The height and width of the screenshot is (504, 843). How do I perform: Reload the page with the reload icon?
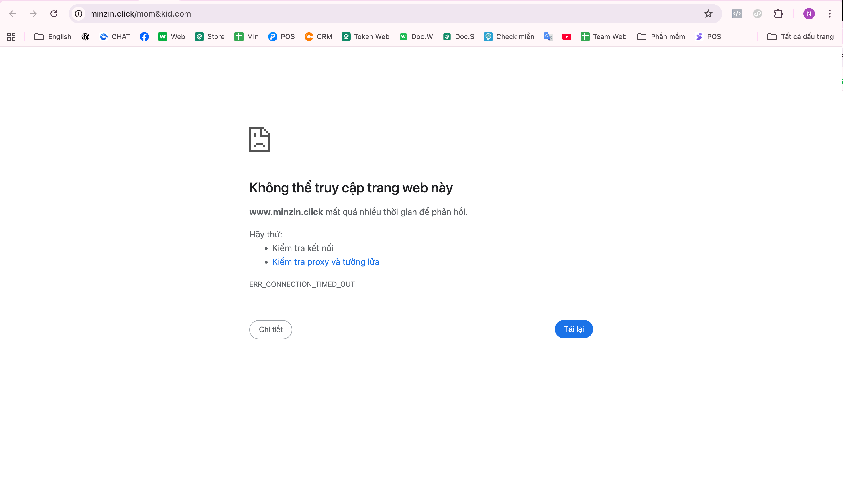tap(54, 13)
